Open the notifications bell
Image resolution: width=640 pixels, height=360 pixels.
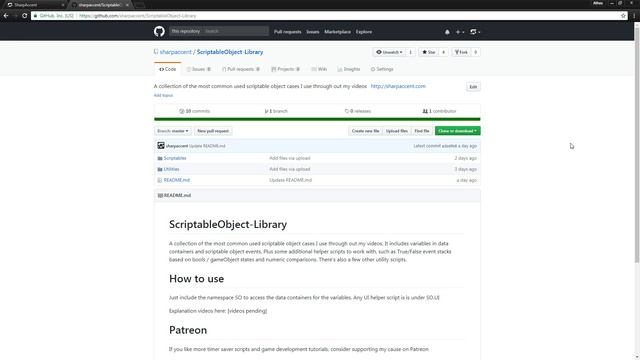click(447, 32)
